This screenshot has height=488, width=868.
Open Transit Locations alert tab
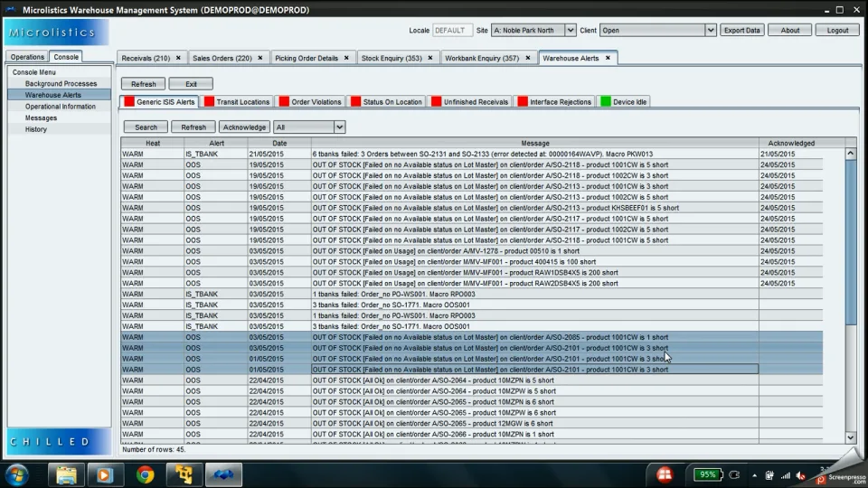point(237,102)
